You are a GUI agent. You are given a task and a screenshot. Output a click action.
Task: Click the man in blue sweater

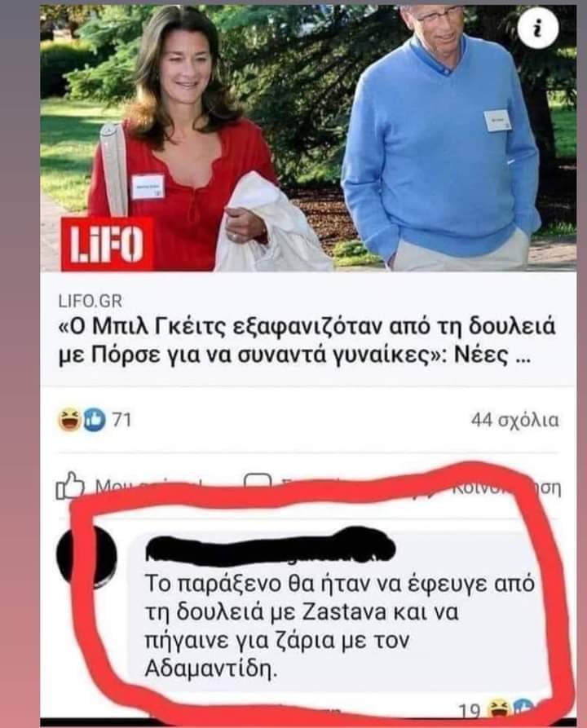[x=441, y=139]
